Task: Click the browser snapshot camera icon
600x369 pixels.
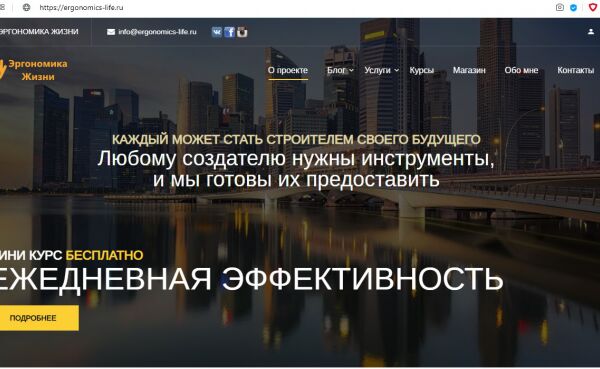Action: click(x=559, y=7)
